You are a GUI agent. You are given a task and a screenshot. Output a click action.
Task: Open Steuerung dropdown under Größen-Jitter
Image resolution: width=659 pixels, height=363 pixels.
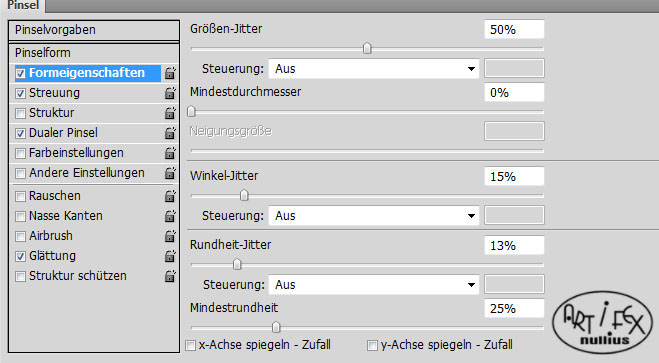[x=374, y=68]
